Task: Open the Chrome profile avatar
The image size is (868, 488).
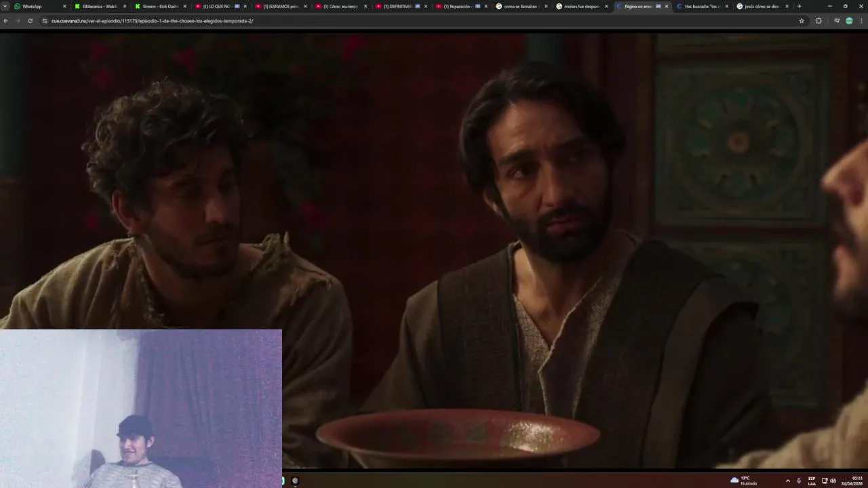Action: coord(849,21)
